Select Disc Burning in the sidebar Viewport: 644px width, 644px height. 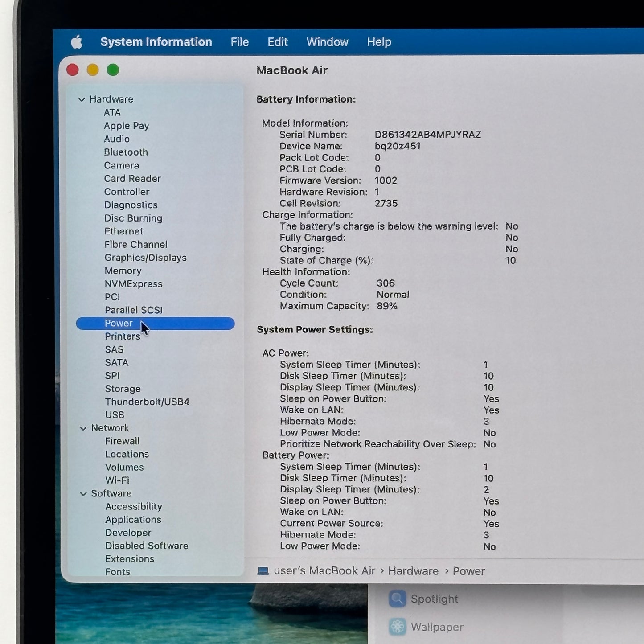[133, 218]
